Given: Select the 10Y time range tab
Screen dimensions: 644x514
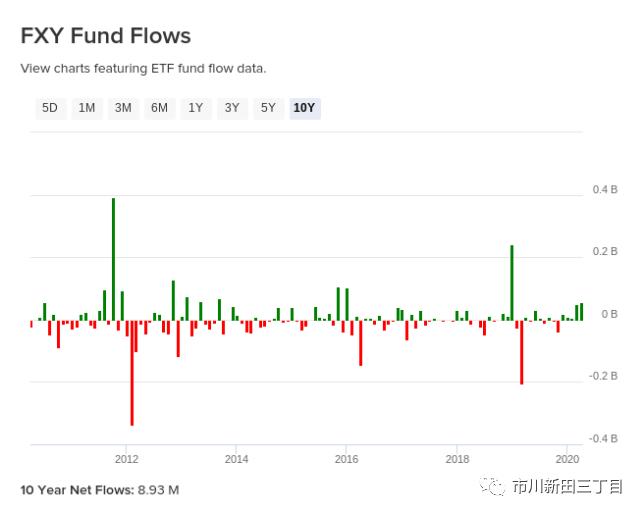Looking at the screenshot, I should (304, 108).
